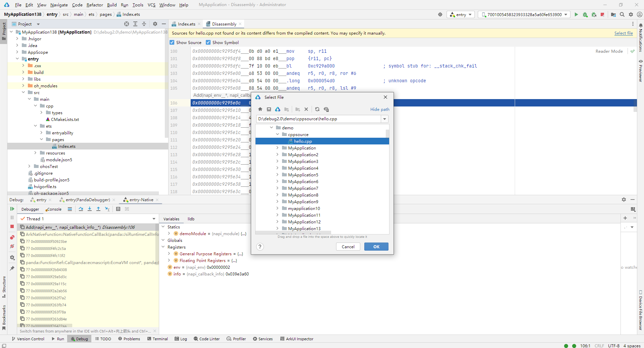The width and height of the screenshot is (644, 348).
Task: Open the Thread 1 dropdown
Action: (154, 219)
